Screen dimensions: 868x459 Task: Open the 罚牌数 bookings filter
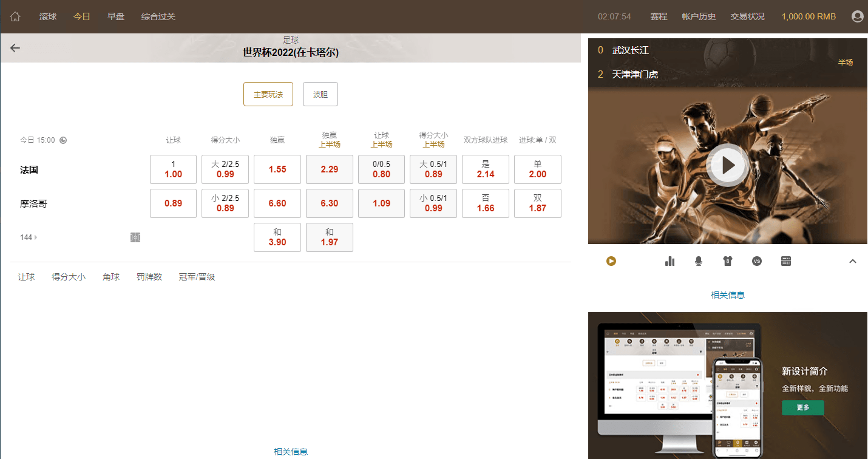click(149, 277)
